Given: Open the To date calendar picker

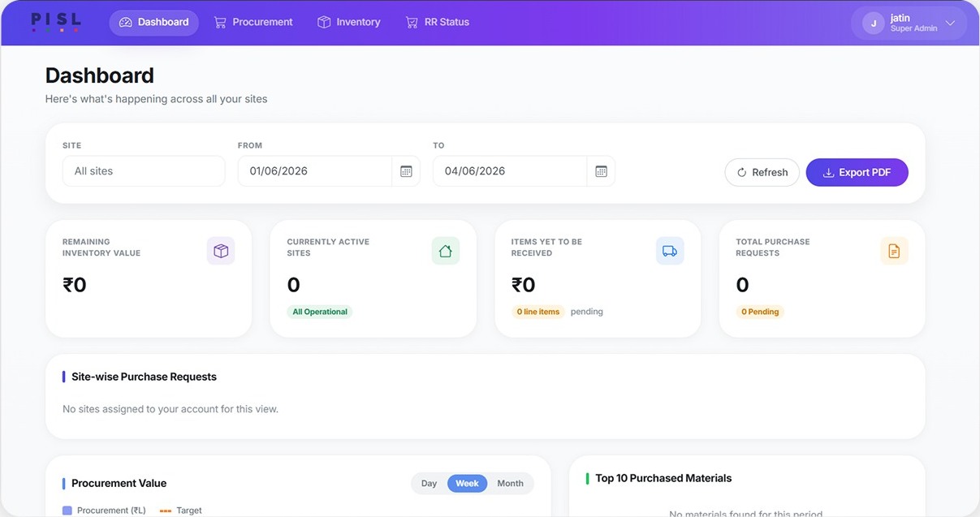Looking at the screenshot, I should [601, 171].
